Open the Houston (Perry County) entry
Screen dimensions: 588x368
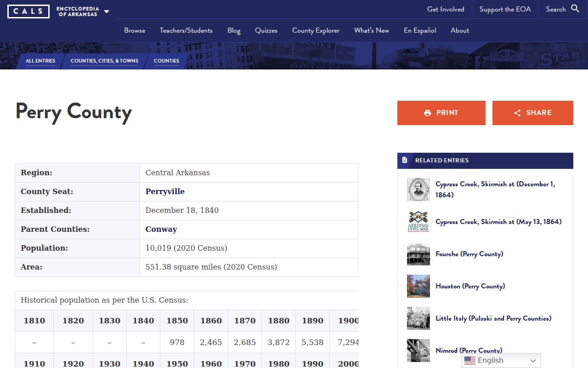pos(470,286)
